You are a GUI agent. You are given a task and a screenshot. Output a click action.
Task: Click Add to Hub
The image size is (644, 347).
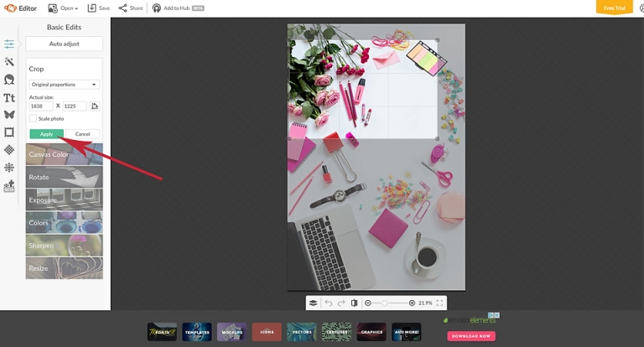178,8
